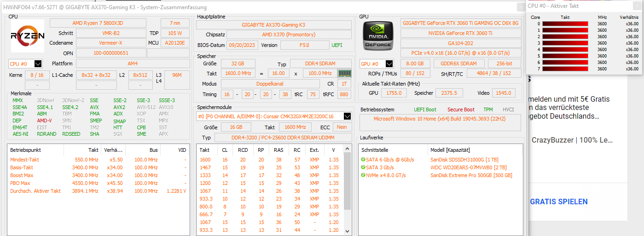
Task: Click the Doppelkanal memory mode field
Action: 270,84
